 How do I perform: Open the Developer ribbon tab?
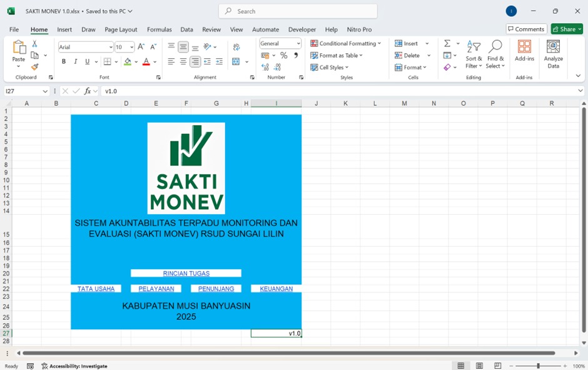(302, 29)
